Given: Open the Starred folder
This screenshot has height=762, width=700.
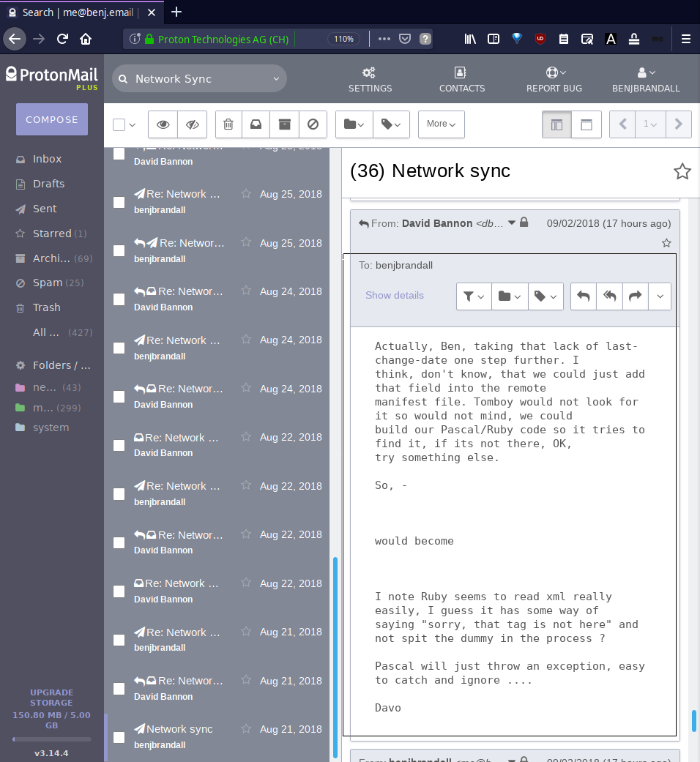Looking at the screenshot, I should 52,234.
